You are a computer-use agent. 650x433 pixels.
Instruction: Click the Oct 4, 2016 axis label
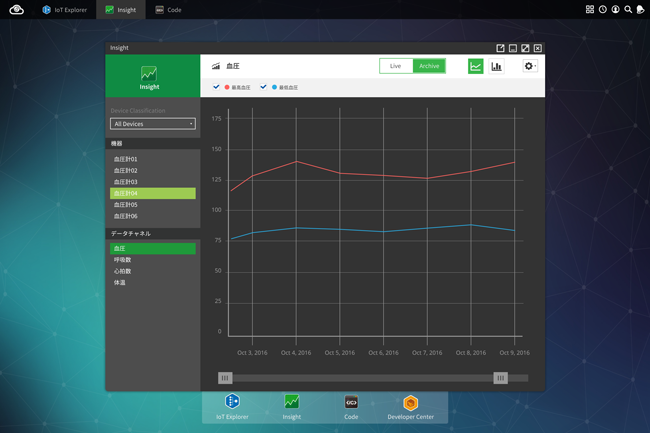click(296, 353)
